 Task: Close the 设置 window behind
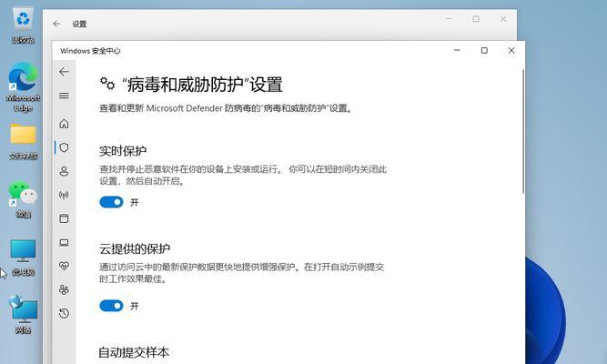503,18
